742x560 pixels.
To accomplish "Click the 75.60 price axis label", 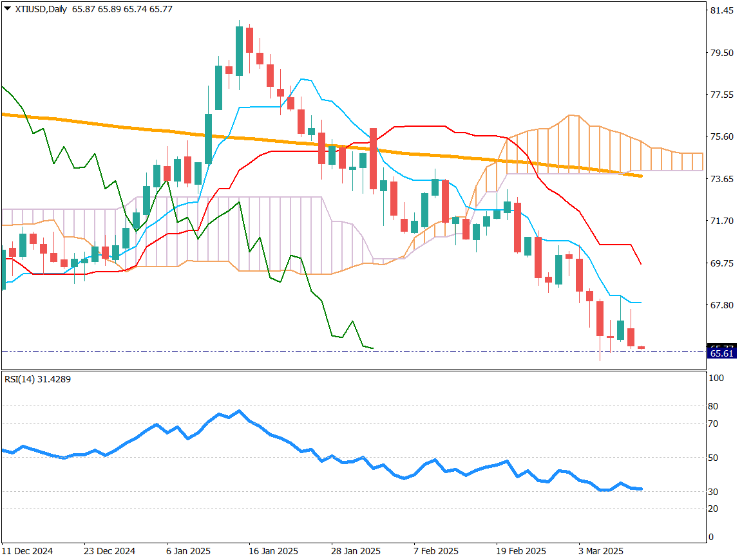I will pos(721,136).
